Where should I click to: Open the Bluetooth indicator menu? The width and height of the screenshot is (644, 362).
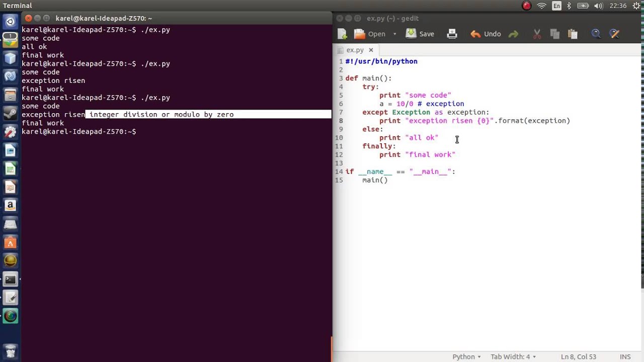tap(569, 6)
